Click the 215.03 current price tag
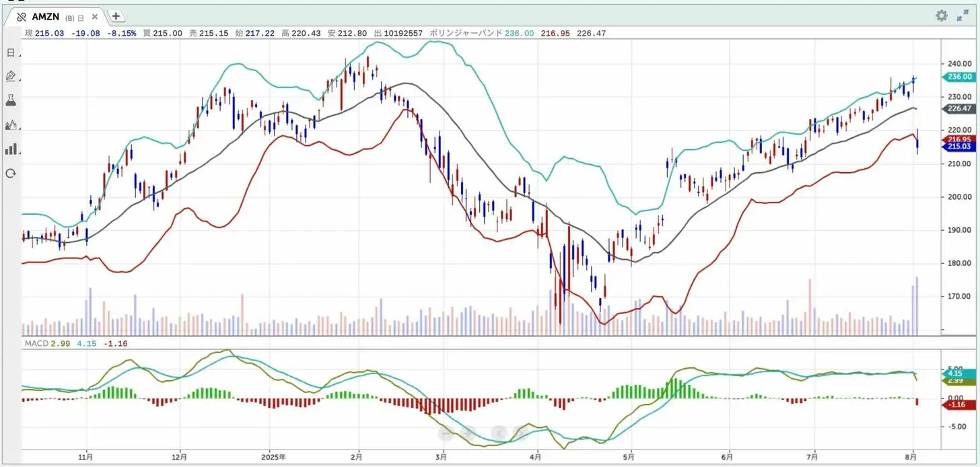Screen dimensions: 980x467 click(x=958, y=146)
